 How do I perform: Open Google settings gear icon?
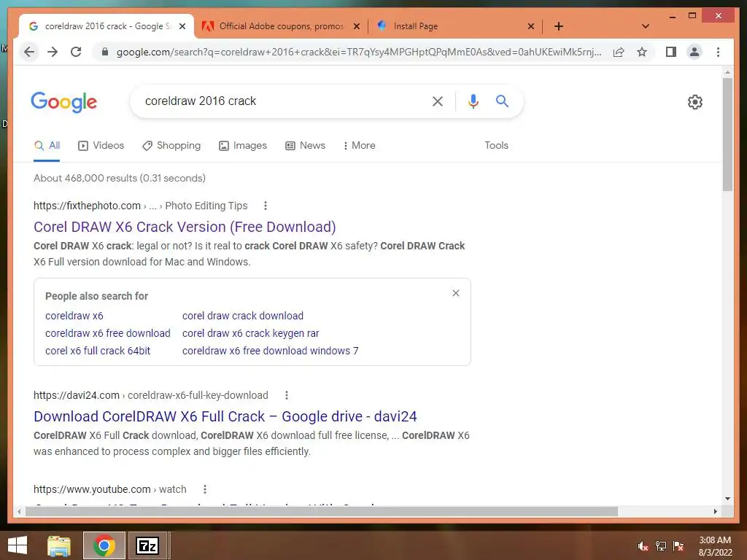coord(695,102)
